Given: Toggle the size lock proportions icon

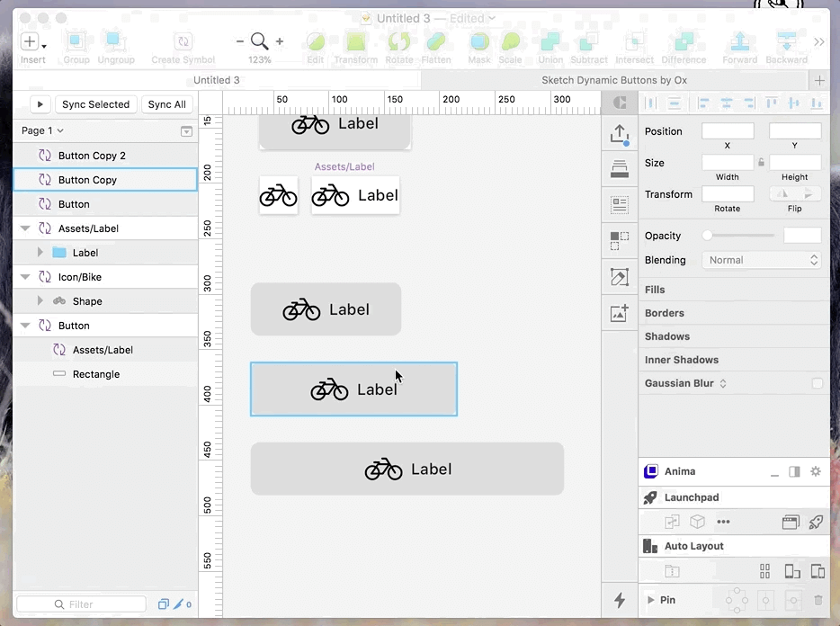Looking at the screenshot, I should (761, 162).
